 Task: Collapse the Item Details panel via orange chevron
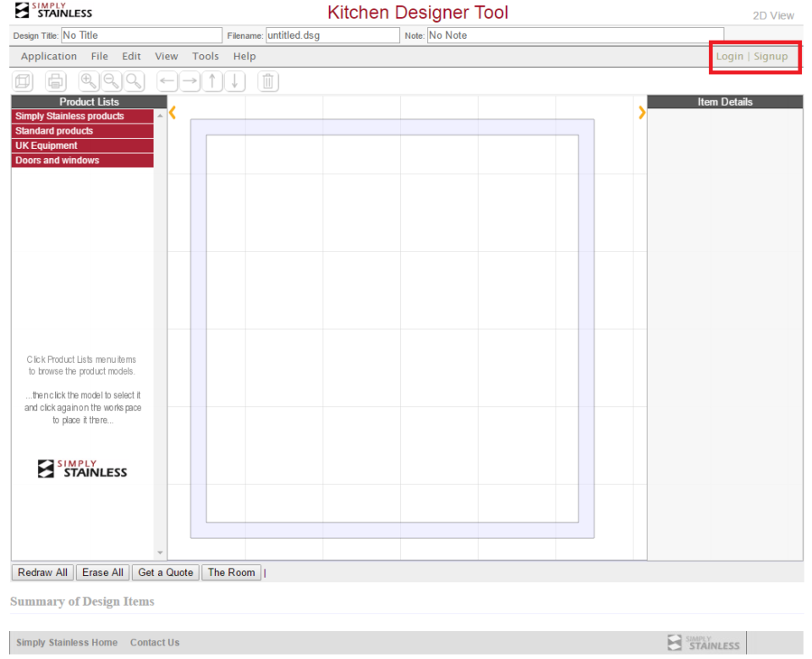pyautogui.click(x=641, y=113)
